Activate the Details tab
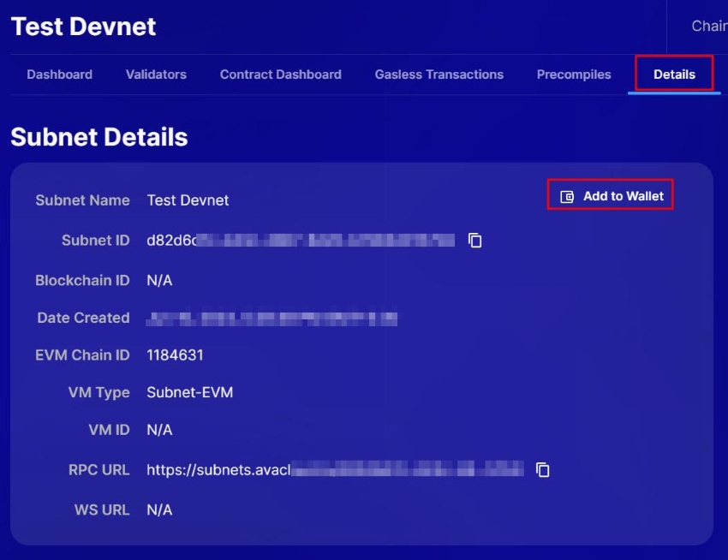The width and height of the screenshot is (728, 560). [674, 74]
